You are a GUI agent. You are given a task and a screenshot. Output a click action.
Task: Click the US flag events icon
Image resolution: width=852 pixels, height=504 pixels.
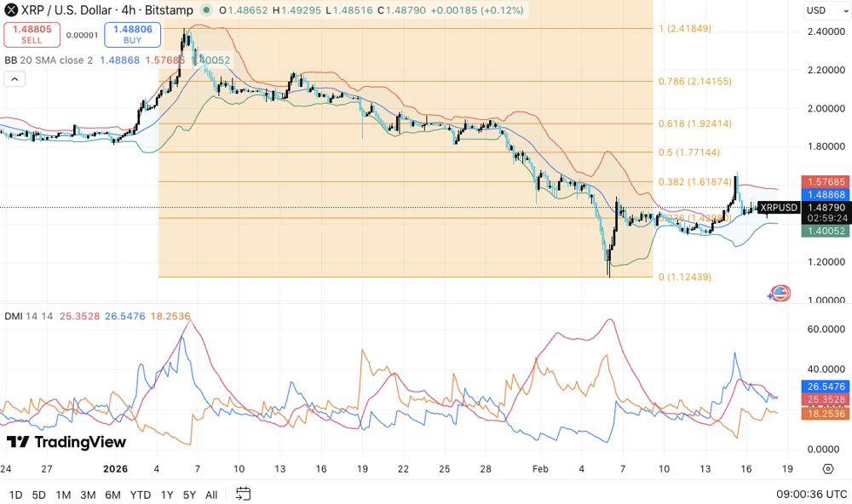780,293
